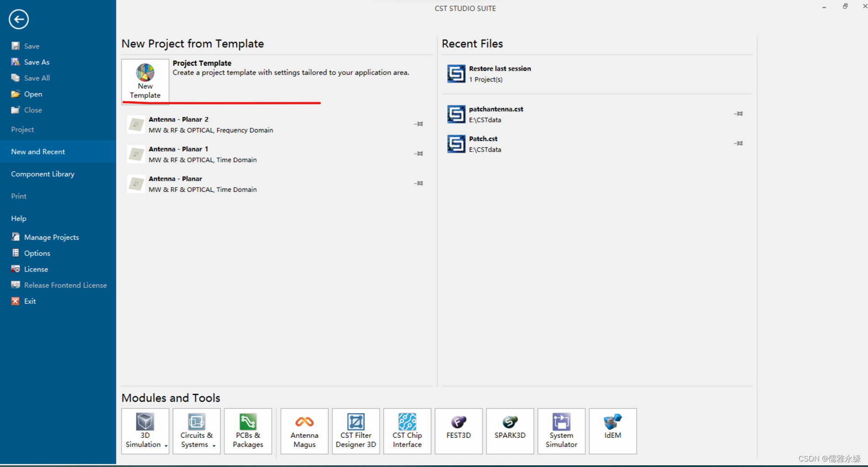The width and height of the screenshot is (868, 467).
Task: Open the 3D Simulation module
Action: pyautogui.click(x=145, y=431)
